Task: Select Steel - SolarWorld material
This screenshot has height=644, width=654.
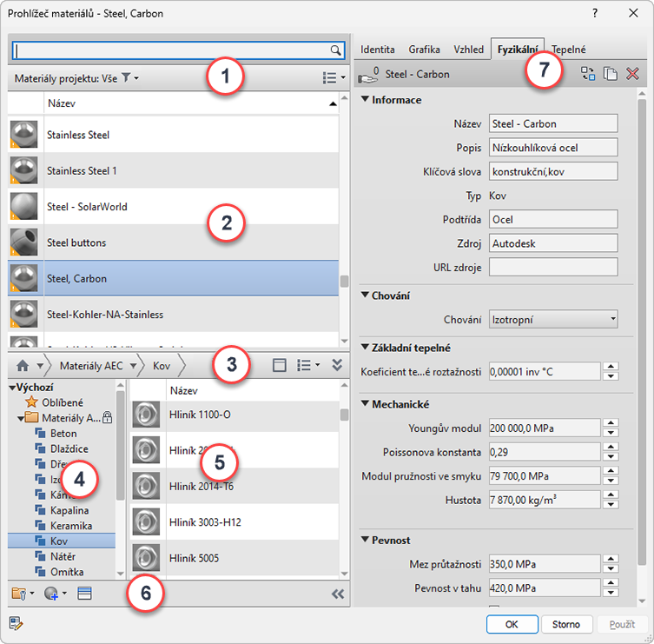Action: (x=173, y=206)
